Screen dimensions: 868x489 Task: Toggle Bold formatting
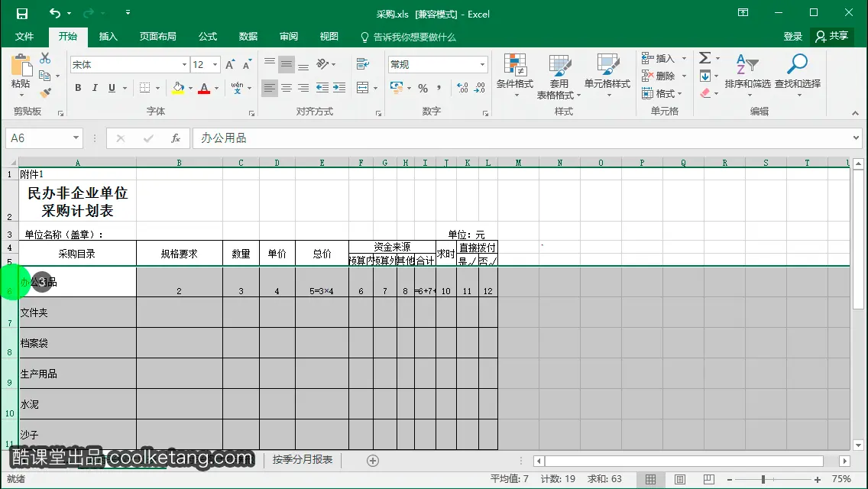[x=78, y=88]
